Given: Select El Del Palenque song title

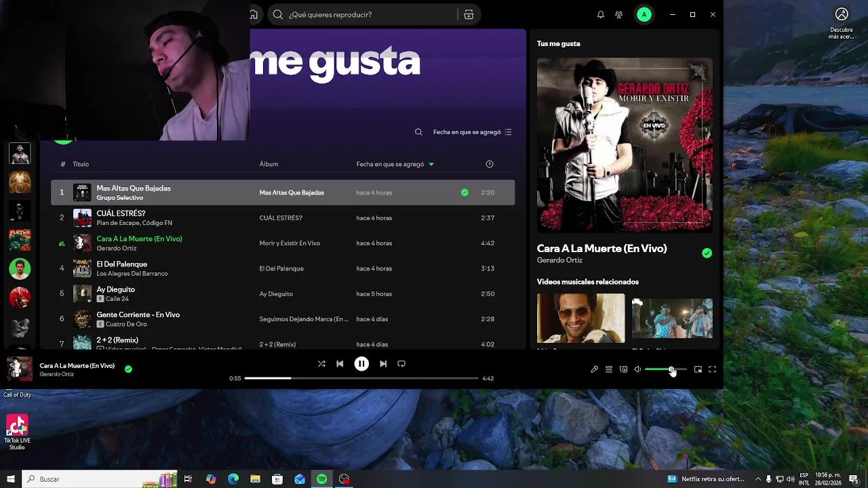Looking at the screenshot, I should click(122, 264).
